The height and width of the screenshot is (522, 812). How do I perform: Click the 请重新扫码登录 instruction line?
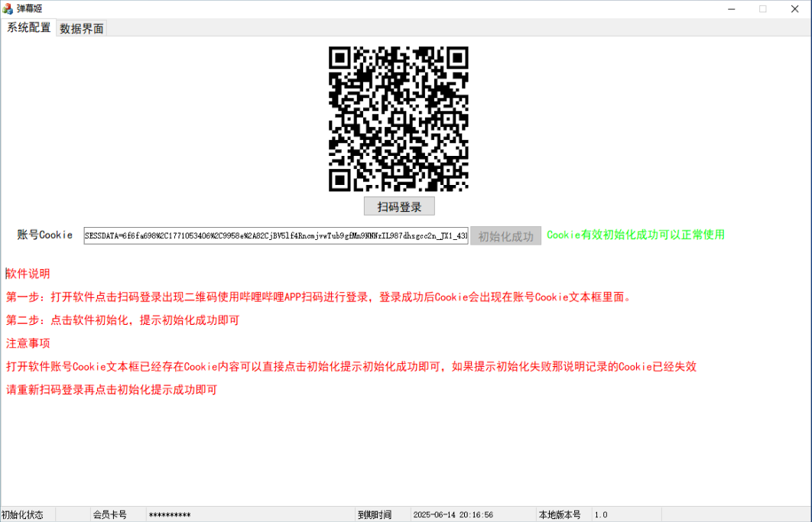click(x=112, y=390)
